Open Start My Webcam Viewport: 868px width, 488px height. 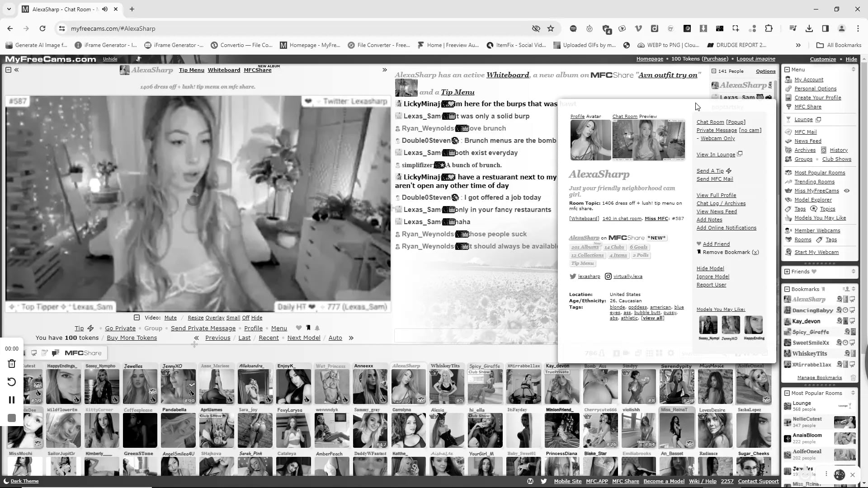pos(816,252)
